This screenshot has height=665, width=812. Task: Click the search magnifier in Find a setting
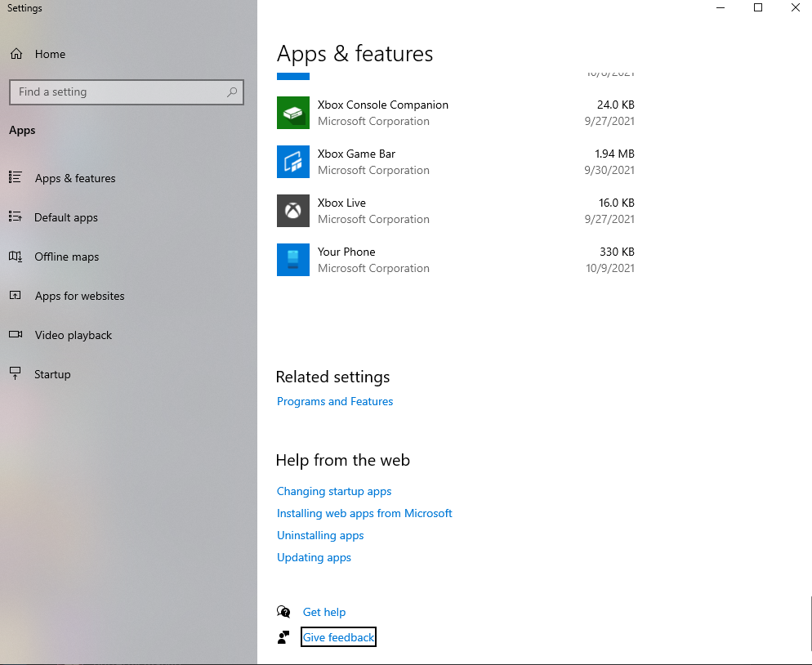point(231,91)
